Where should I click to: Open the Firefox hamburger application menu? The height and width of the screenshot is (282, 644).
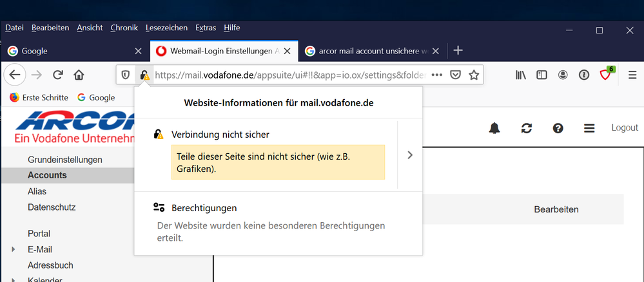coord(632,75)
